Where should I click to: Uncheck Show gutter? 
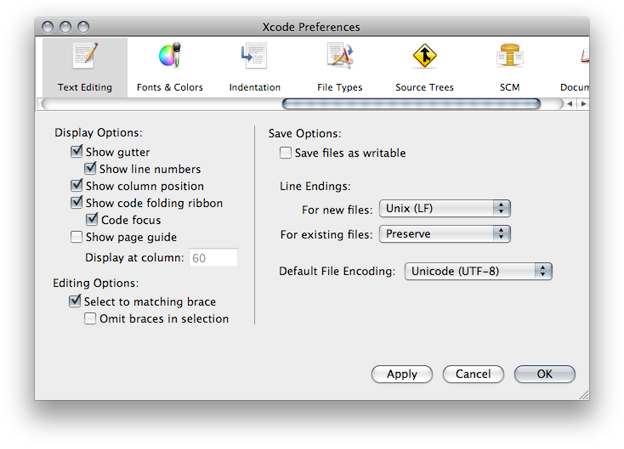[76, 151]
